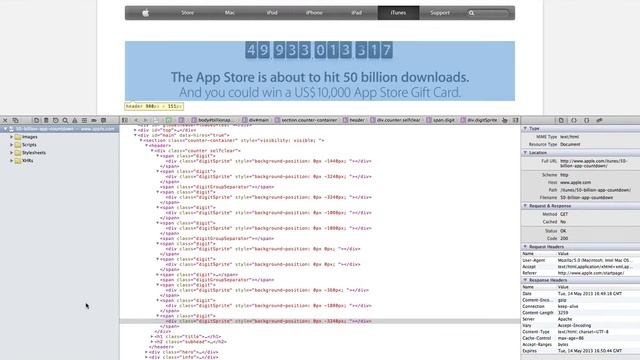Click the download counter digits
This screenshot has height=360, width=640.
(319, 50)
